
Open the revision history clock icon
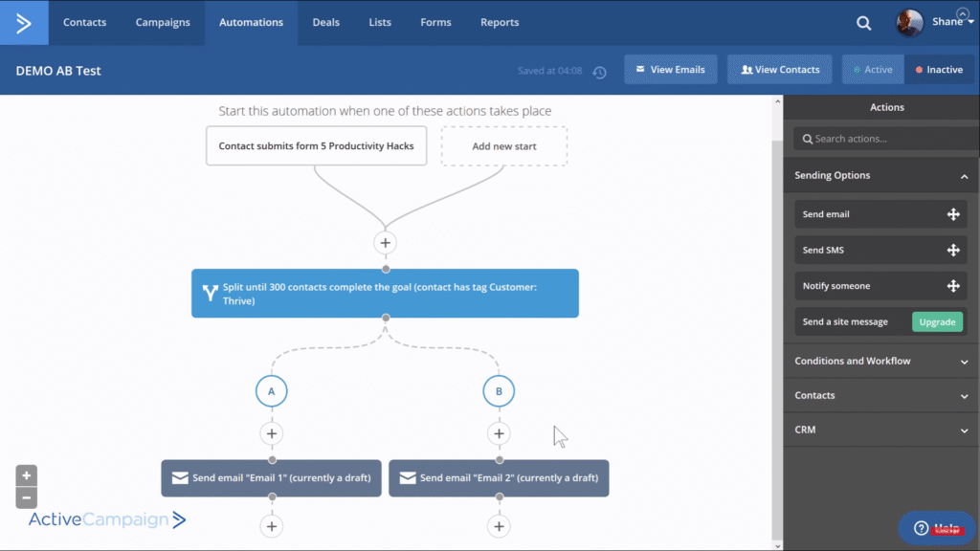point(600,69)
